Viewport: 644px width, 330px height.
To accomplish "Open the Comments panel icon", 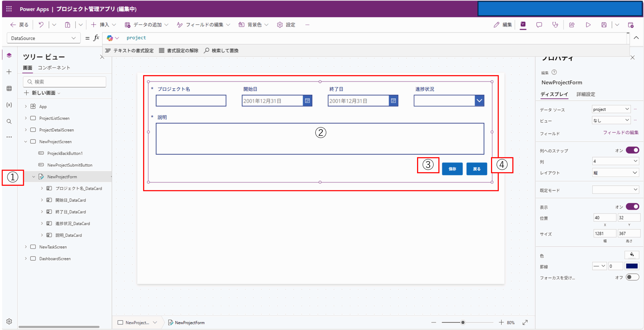I will click(x=539, y=25).
